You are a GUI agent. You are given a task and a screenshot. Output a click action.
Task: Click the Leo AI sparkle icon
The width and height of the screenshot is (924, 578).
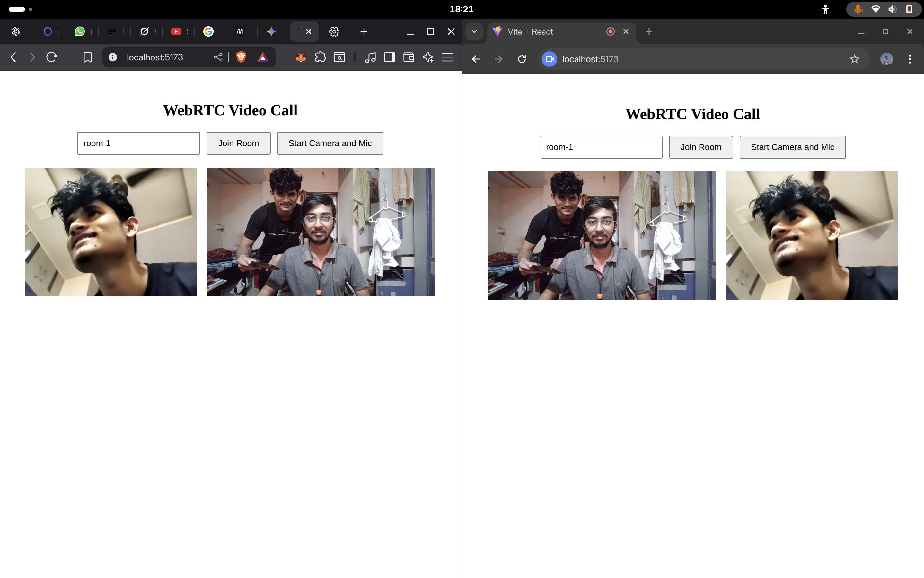pyautogui.click(x=428, y=57)
